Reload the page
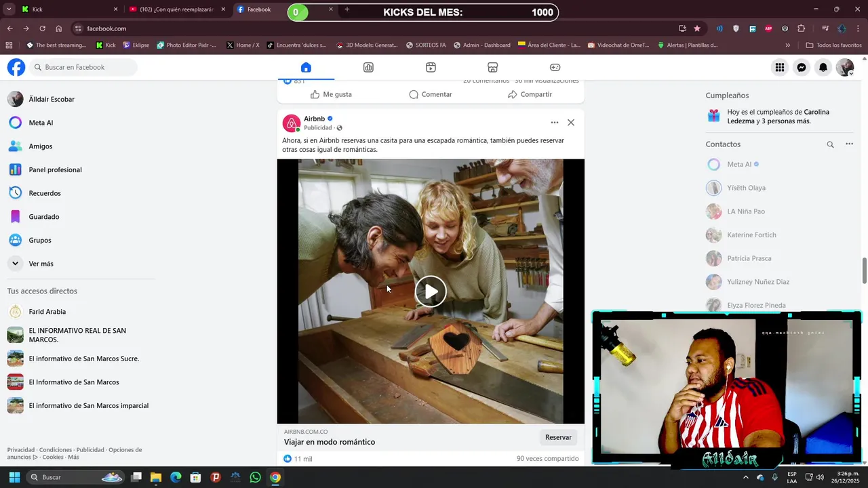 click(42, 28)
